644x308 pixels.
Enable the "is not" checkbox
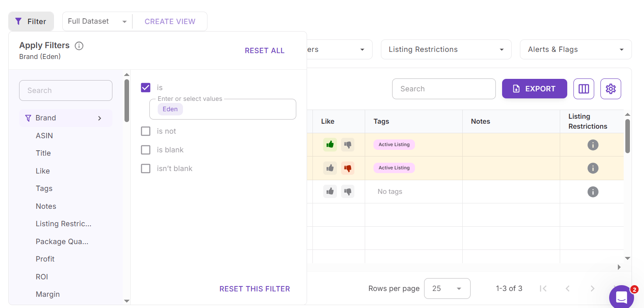click(146, 131)
